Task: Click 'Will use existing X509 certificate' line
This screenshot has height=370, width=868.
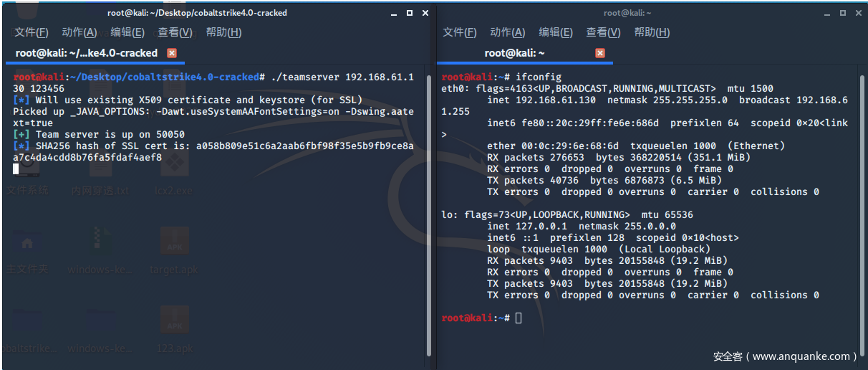Action: tap(188, 100)
